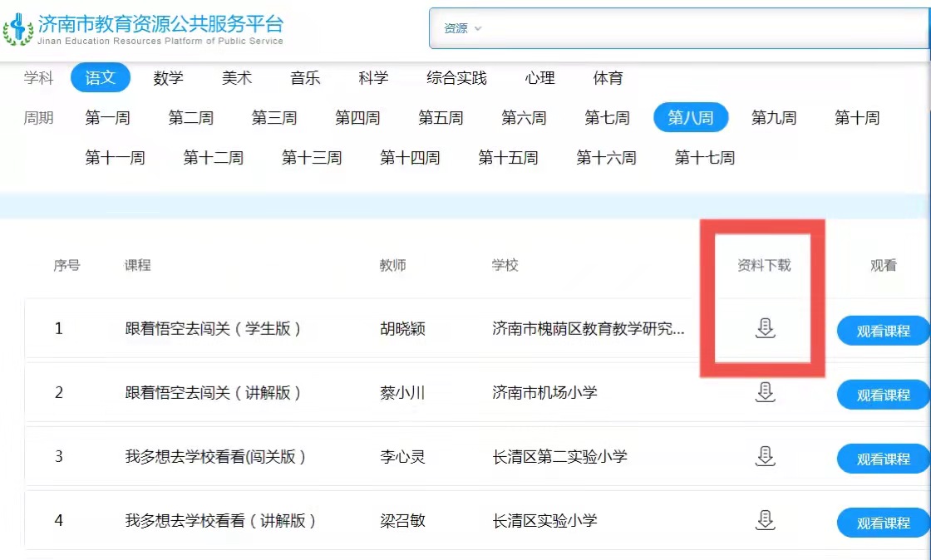The image size is (931, 560).
Task: Switch to week 第九周
Action: pos(774,118)
